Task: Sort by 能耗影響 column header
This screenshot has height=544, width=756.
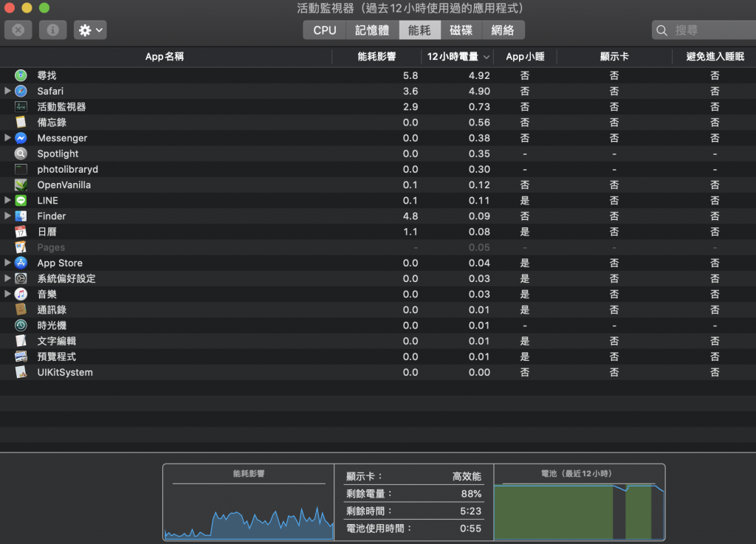Action: (377, 57)
